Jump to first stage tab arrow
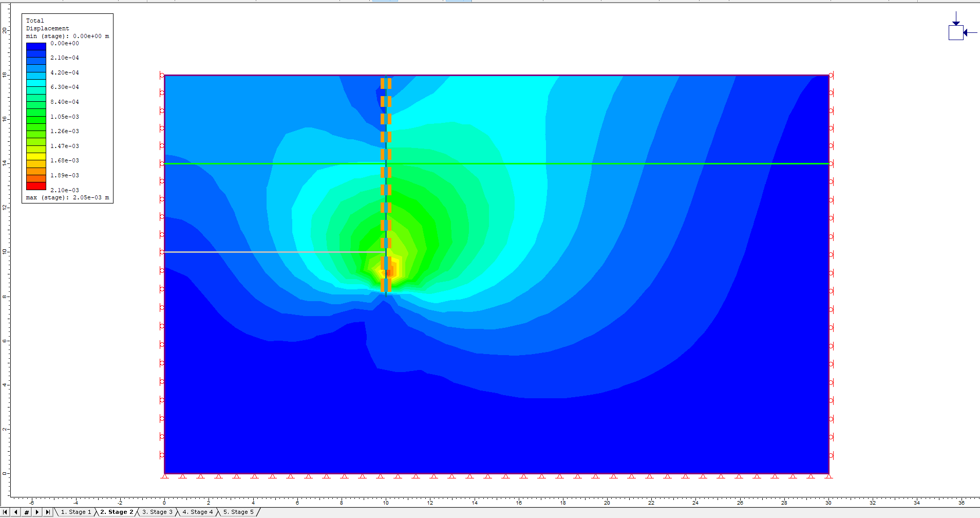The width and height of the screenshot is (980, 518). 5,512
